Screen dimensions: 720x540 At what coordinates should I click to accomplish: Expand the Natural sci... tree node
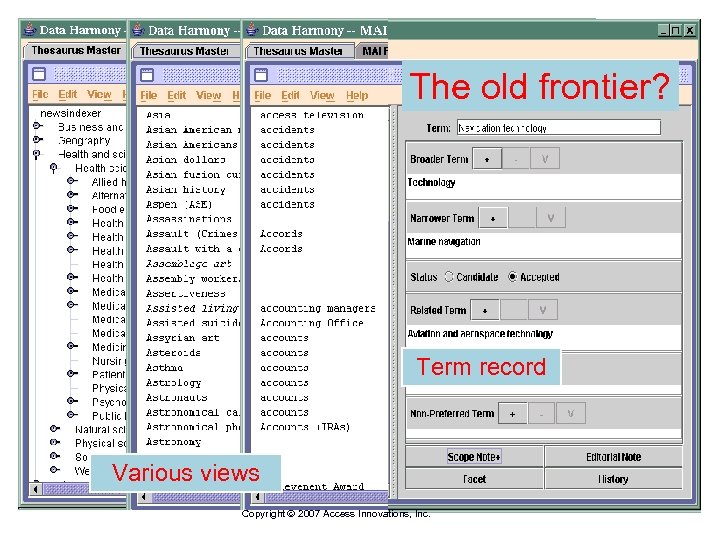click(55, 429)
